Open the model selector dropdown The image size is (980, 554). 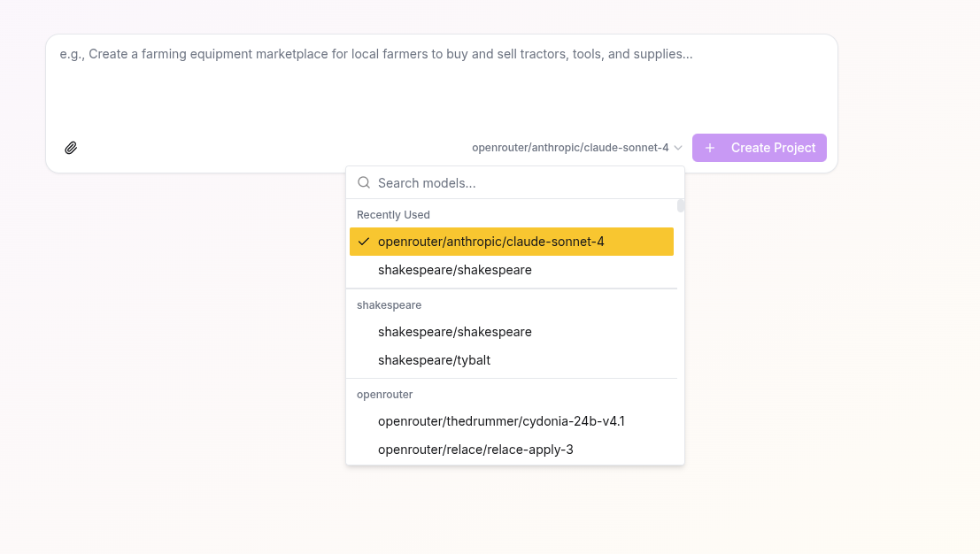pos(575,148)
